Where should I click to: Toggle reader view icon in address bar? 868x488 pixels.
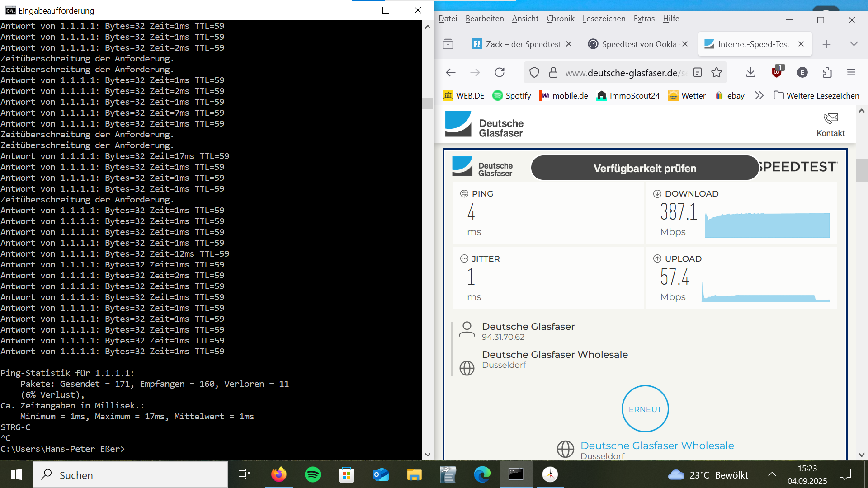coord(698,72)
